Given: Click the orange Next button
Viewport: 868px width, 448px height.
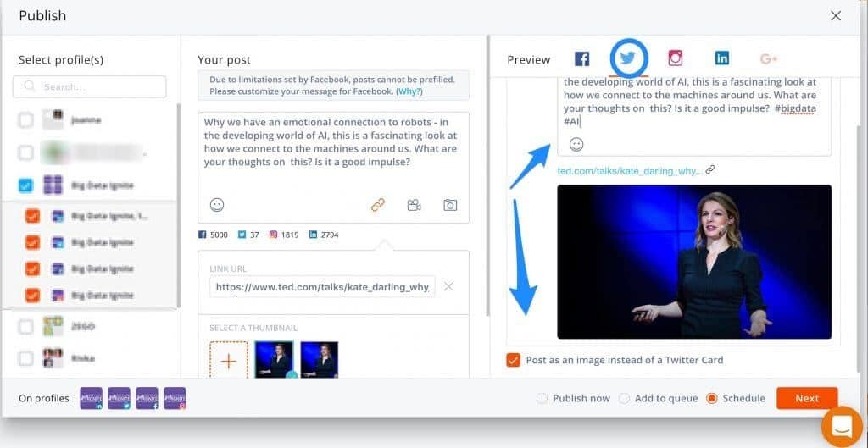Looking at the screenshot, I should tap(807, 398).
